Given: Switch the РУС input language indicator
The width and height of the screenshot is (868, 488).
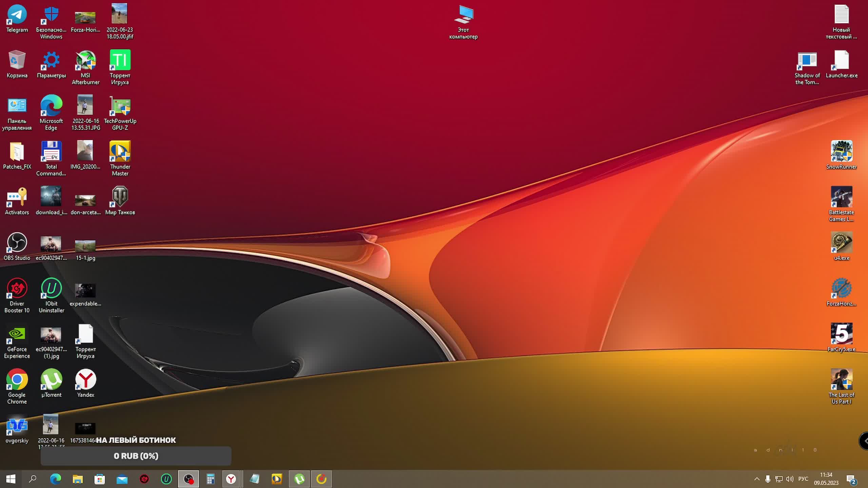Looking at the screenshot, I should tap(803, 479).
